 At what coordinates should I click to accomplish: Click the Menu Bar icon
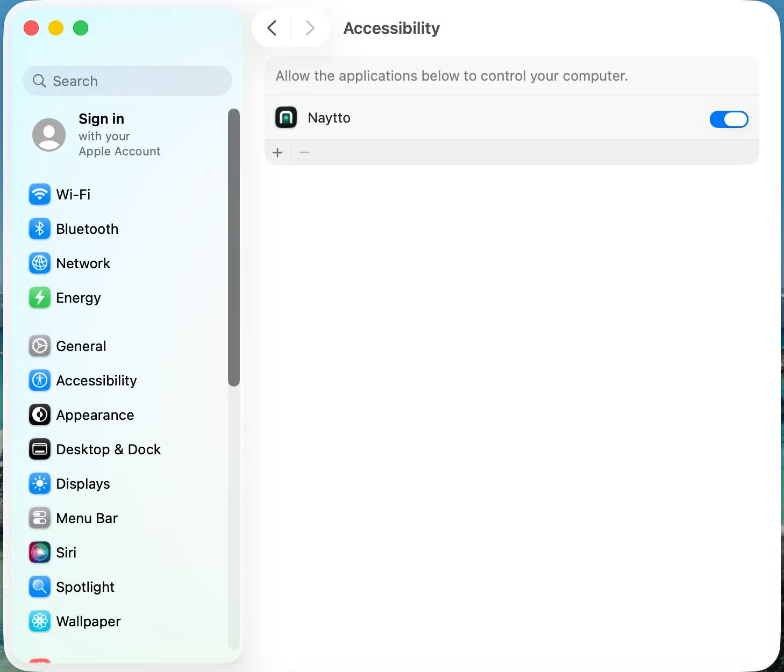[x=40, y=518]
